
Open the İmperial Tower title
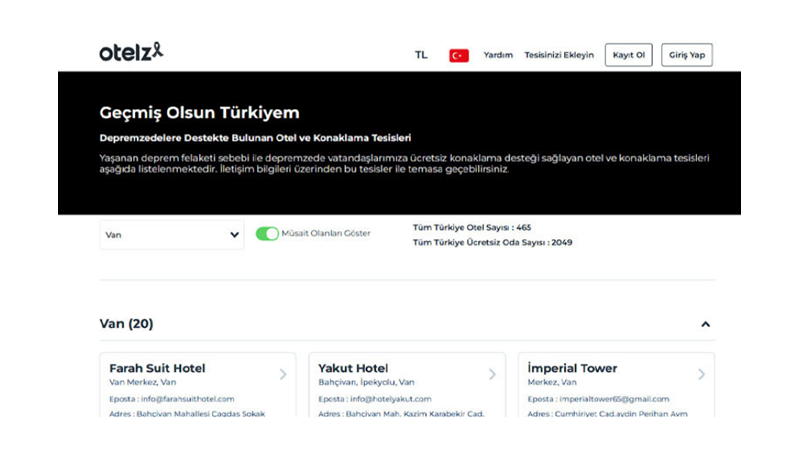click(573, 368)
